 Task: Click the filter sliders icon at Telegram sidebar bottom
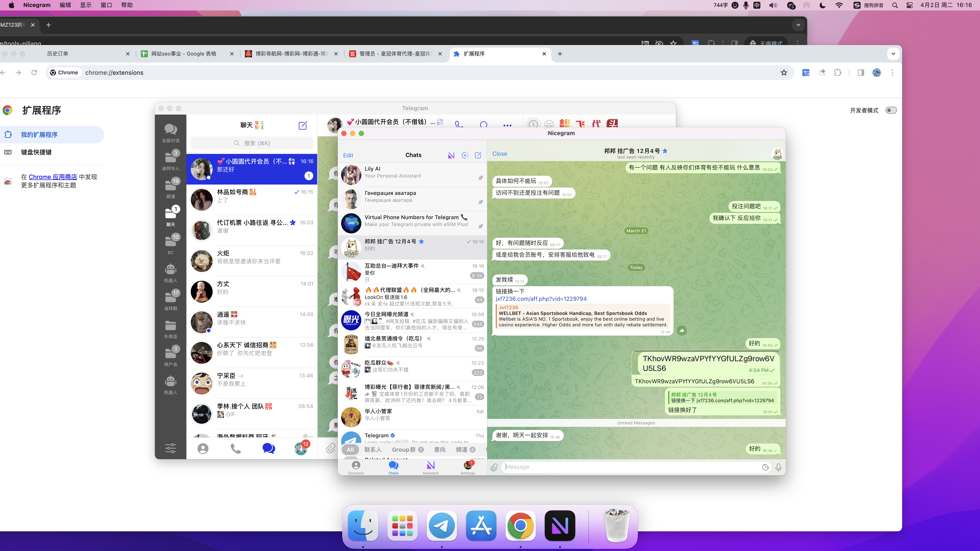tap(170, 448)
